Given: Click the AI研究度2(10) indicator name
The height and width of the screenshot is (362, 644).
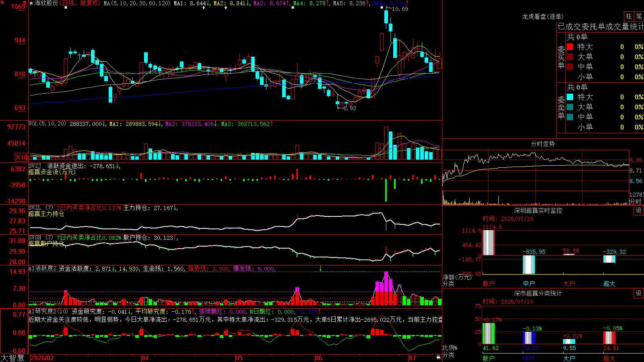Looking at the screenshot, I should 48,311.
